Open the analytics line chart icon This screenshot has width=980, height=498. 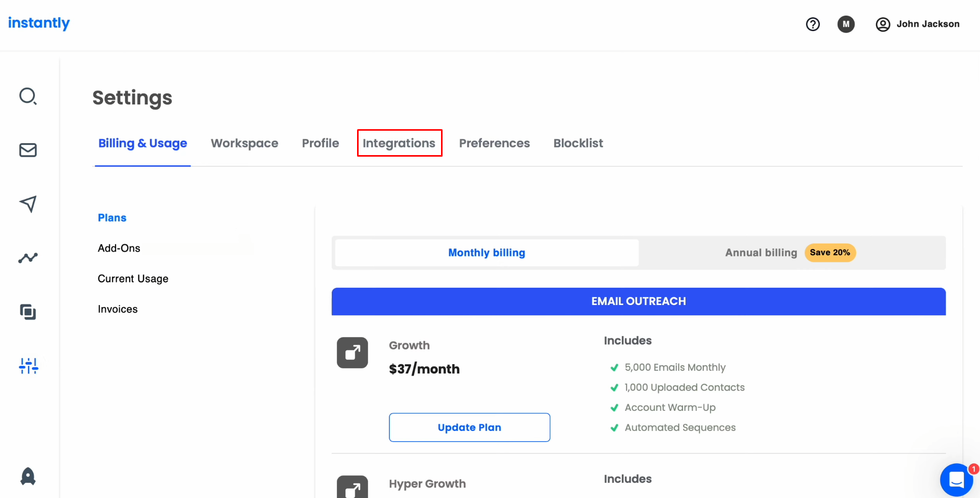pyautogui.click(x=28, y=258)
